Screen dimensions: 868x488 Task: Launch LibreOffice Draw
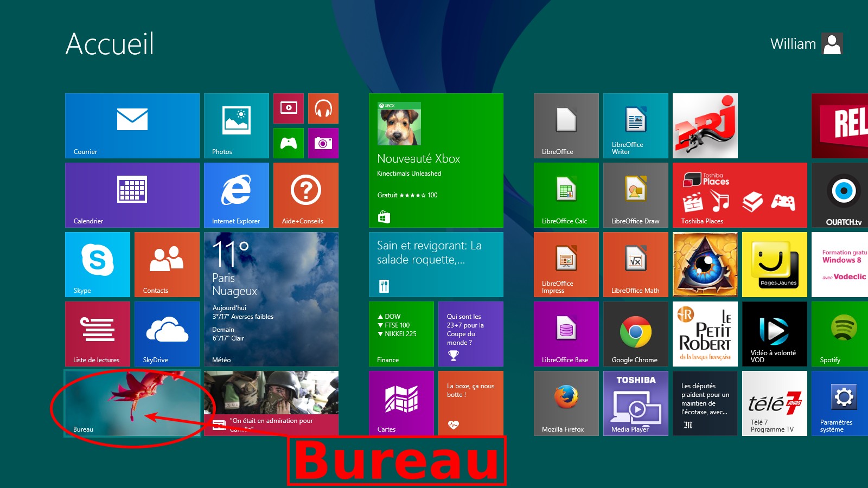click(x=636, y=195)
